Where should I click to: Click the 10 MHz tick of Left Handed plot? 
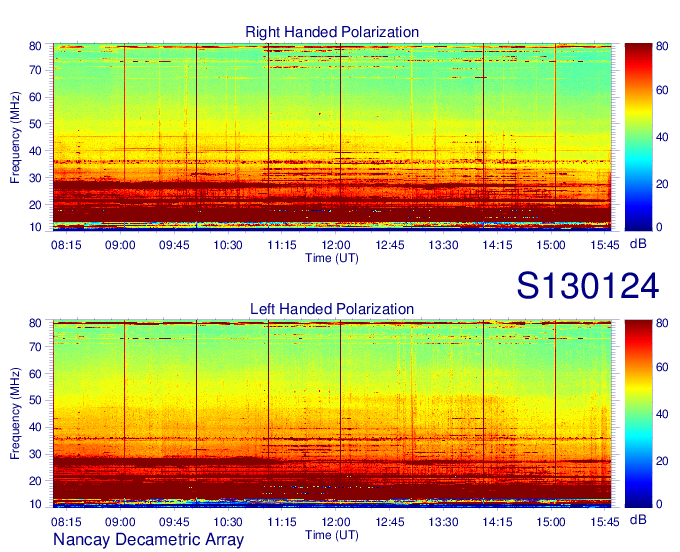coord(35,504)
